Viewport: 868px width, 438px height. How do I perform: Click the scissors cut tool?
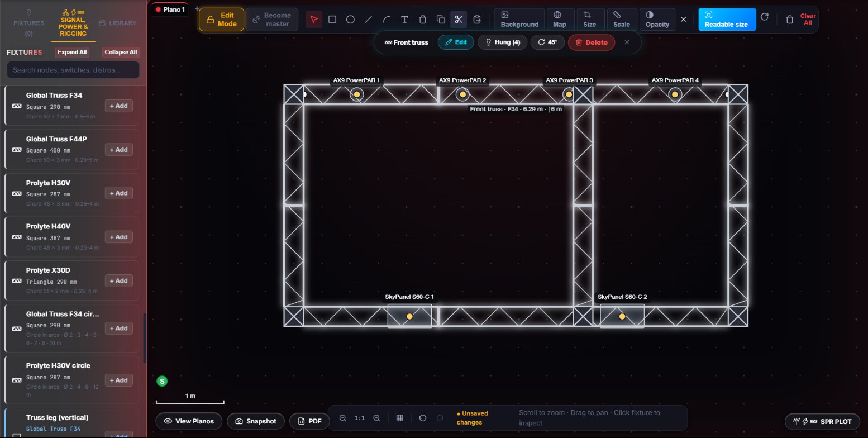click(459, 20)
